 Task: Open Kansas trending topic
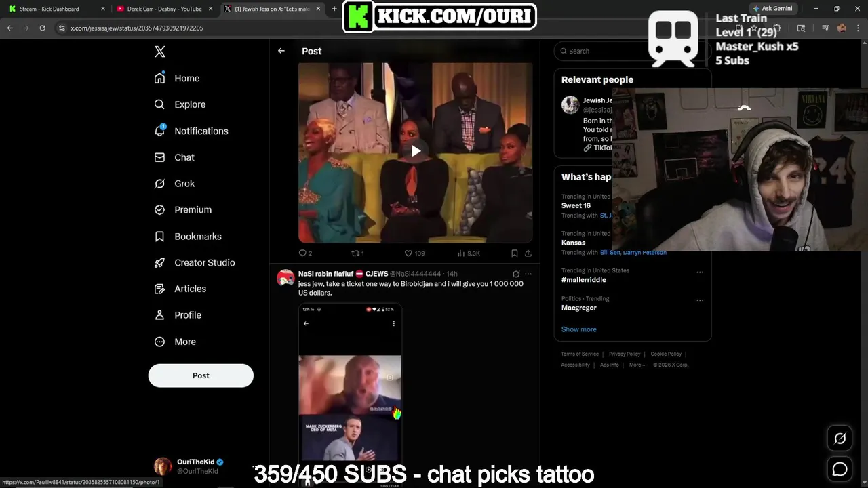(573, 243)
